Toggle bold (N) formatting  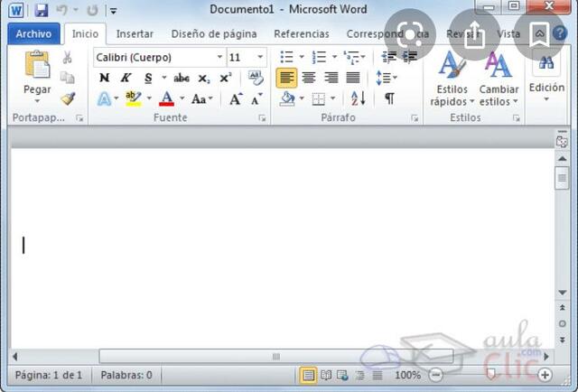coord(105,78)
